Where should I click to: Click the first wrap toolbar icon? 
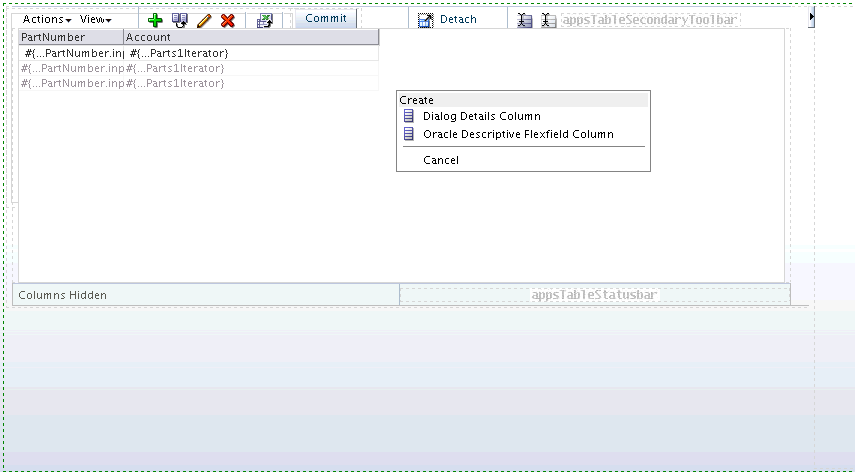point(525,21)
